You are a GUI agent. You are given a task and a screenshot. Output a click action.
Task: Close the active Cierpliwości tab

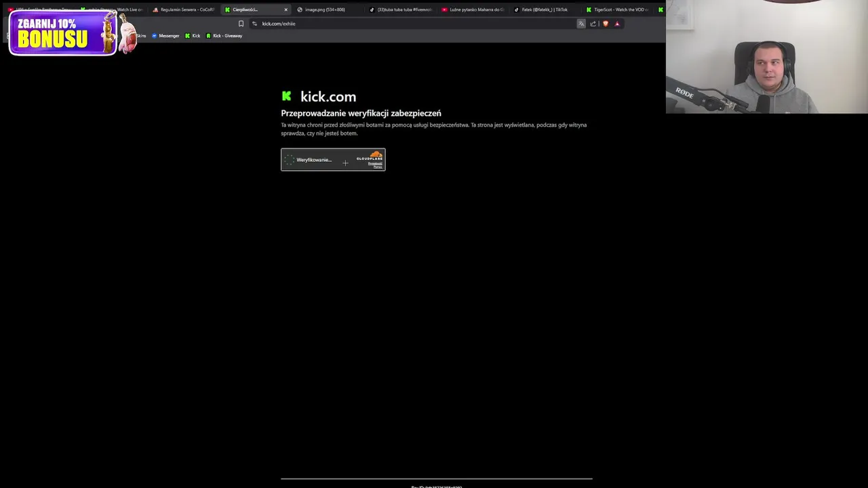tap(285, 9)
